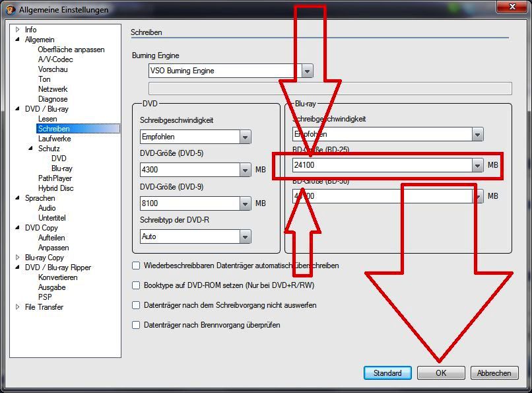Select Hybrid Disc in tree
Image resolution: width=532 pixels, height=393 pixels.
[56, 188]
